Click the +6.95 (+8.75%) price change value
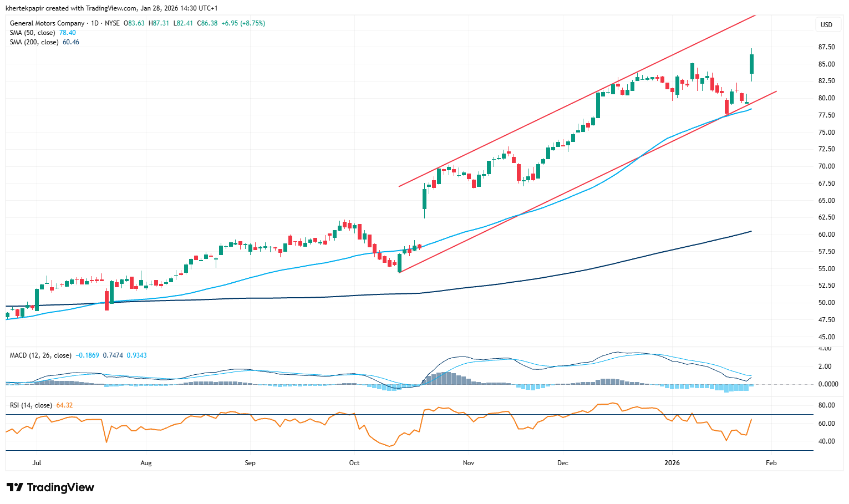Screen dimensions: 849x504 point(243,23)
